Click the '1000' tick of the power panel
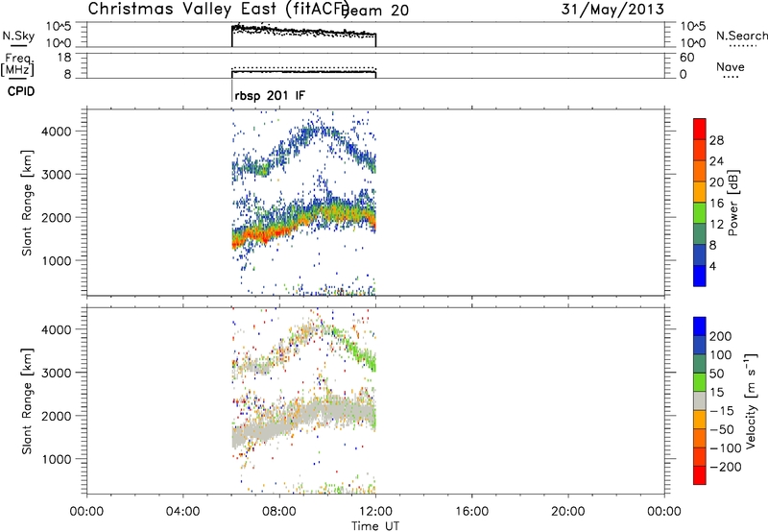 [x=56, y=261]
